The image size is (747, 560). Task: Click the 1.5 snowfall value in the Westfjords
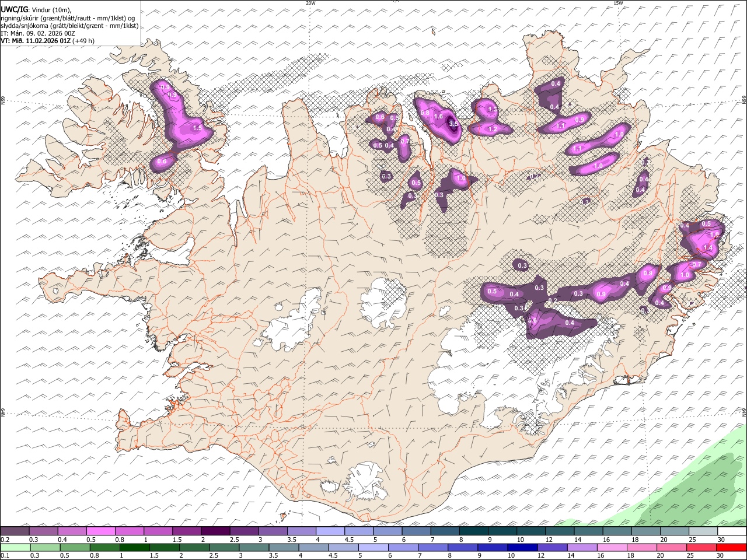point(197,128)
